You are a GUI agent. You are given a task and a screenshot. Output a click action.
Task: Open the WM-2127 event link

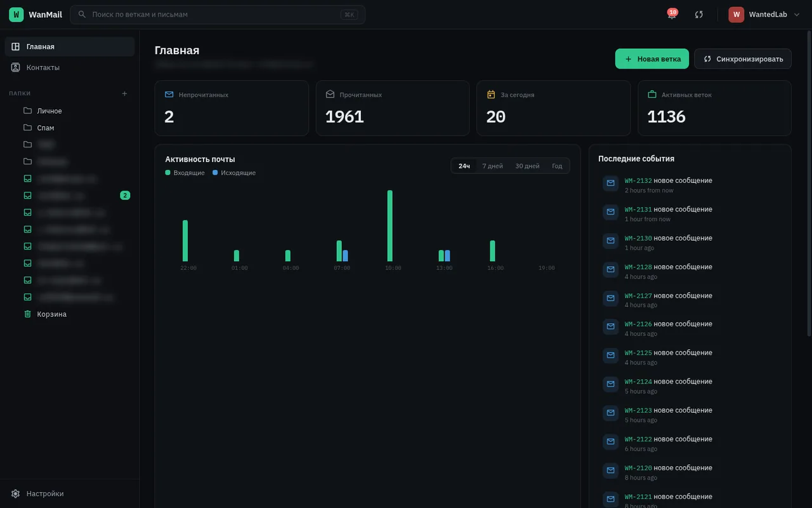638,296
